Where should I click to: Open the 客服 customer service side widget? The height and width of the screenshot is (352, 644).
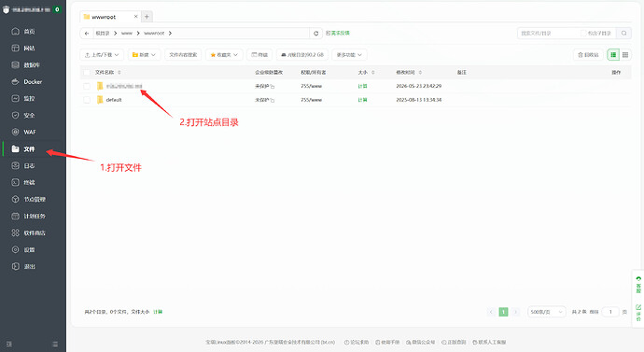tap(638, 285)
